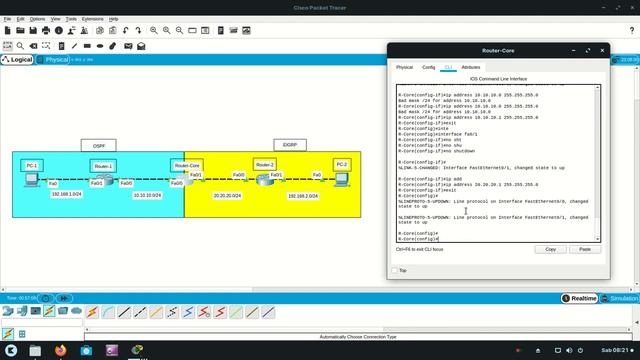Open the End Devices category

(22, 311)
